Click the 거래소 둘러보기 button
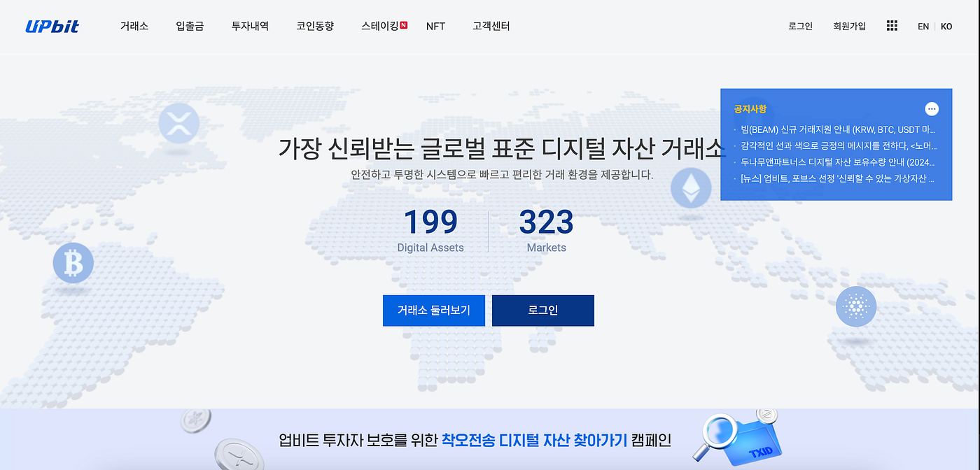The image size is (980, 470). coord(434,311)
